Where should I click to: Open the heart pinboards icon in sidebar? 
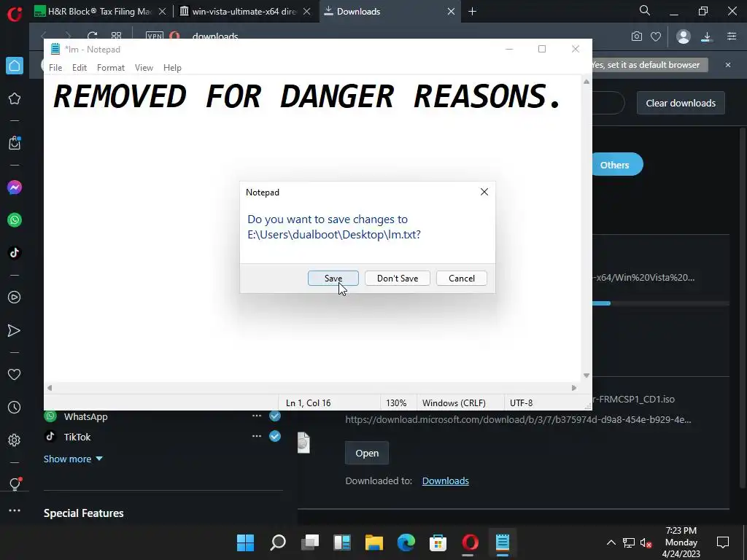click(x=15, y=375)
